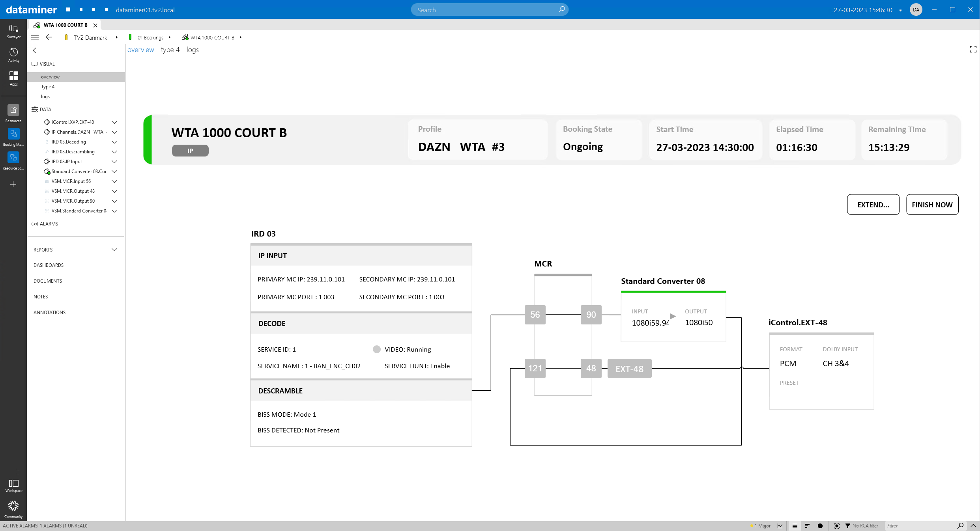
Task: Expand VSM.MCR.Output 90 data entry
Action: tap(114, 201)
